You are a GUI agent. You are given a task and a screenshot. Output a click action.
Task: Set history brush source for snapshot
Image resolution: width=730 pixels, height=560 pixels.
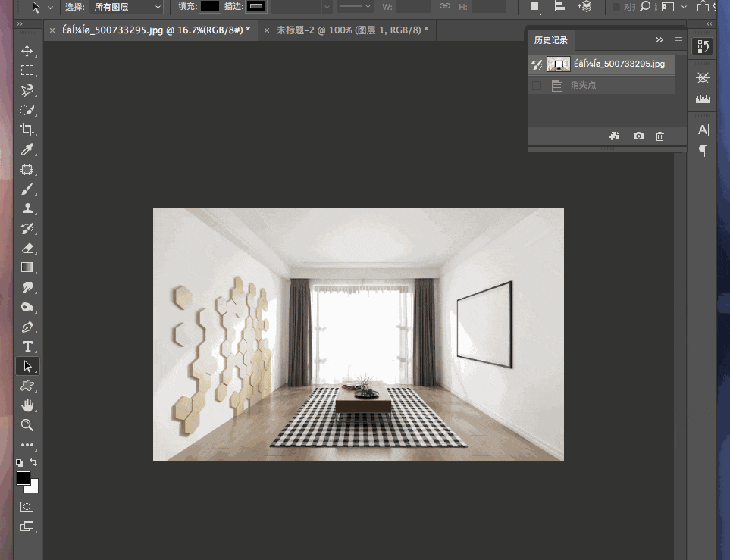[537, 64]
